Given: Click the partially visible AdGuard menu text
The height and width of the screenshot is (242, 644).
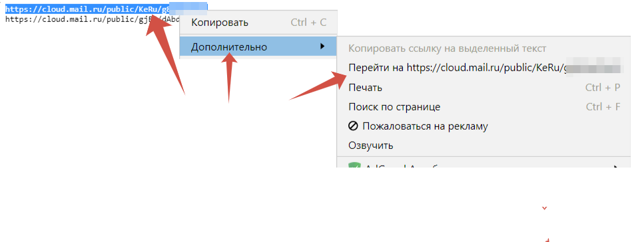Looking at the screenshot, I should (404, 166).
